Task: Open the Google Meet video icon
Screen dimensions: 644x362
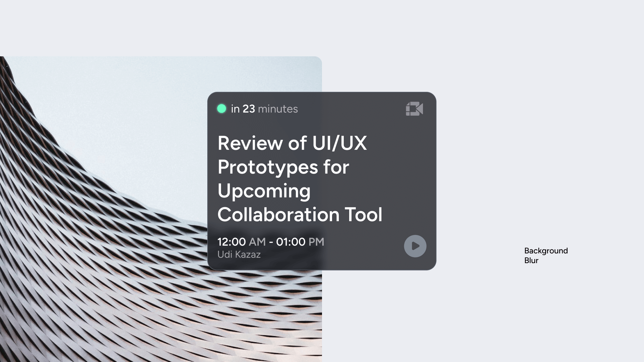Action: click(414, 109)
